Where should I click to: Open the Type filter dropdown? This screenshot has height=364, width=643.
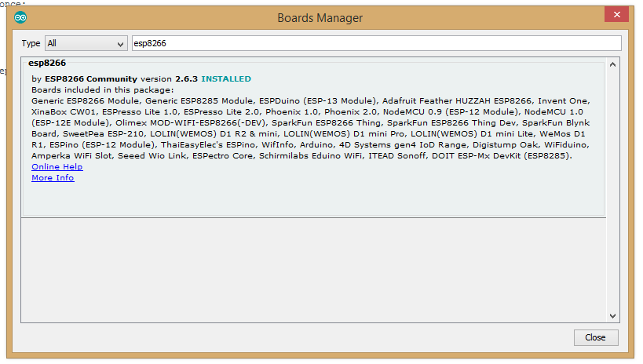(x=86, y=43)
